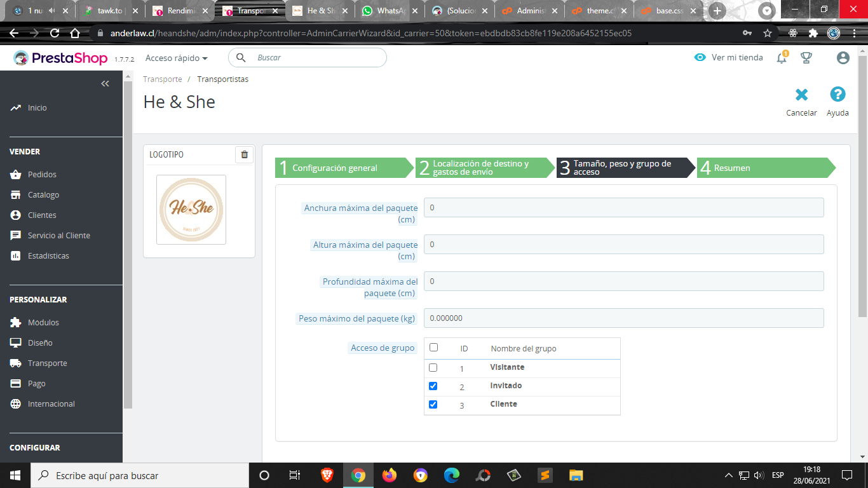Screen dimensions: 868x488
Task: Expand the Acceso rápido dropdown
Action: click(x=177, y=58)
